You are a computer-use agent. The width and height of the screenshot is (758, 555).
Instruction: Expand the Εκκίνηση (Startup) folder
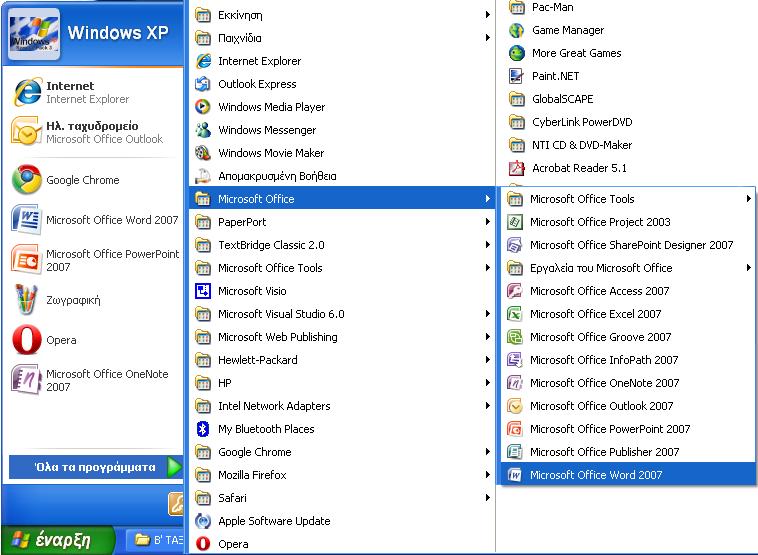tap(343, 15)
